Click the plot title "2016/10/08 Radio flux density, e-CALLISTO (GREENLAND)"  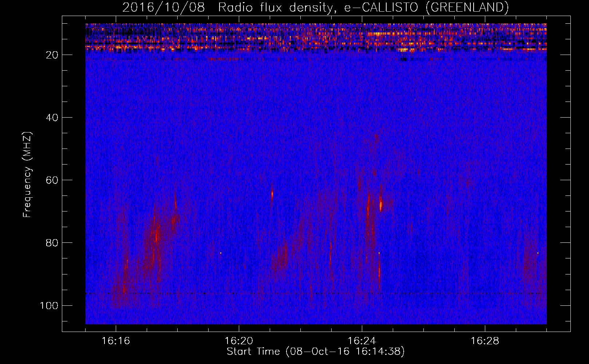pos(315,7)
